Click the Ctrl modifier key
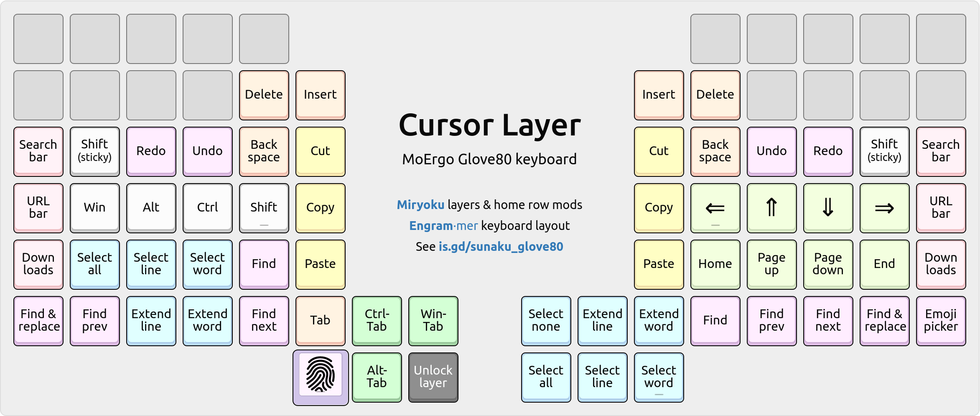 tap(207, 208)
